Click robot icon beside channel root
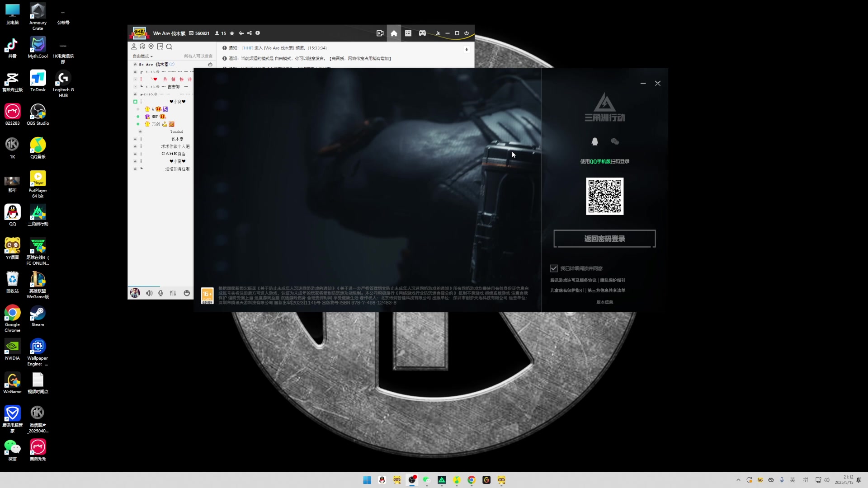This screenshot has width=868, height=488. click(x=210, y=65)
